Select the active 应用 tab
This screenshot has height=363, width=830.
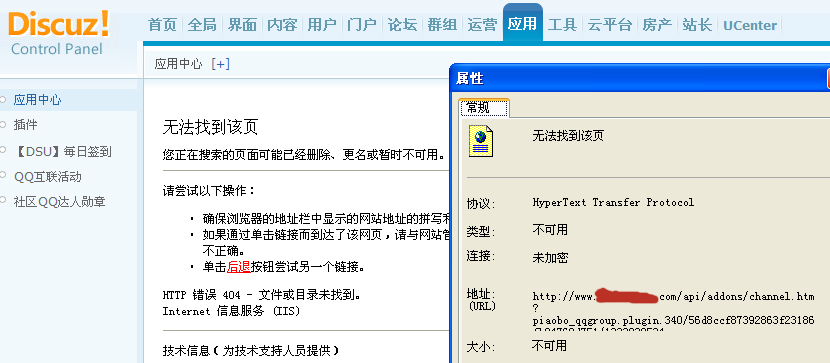point(522,23)
